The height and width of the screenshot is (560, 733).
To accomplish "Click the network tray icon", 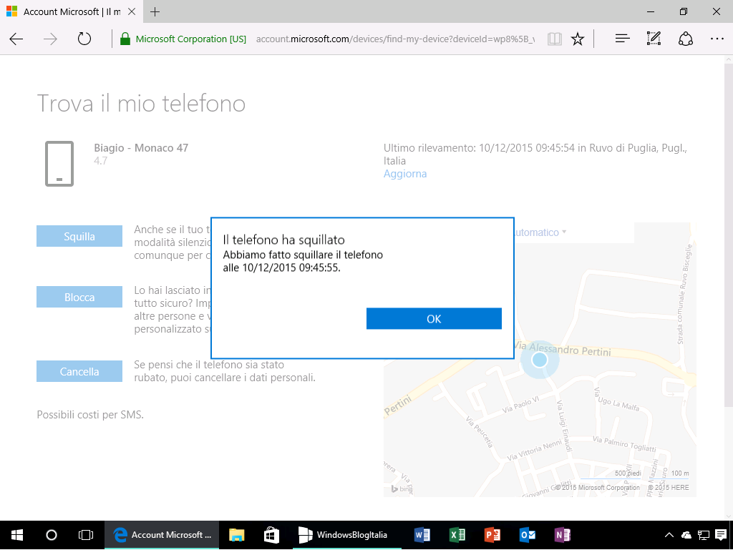I will click(x=704, y=535).
